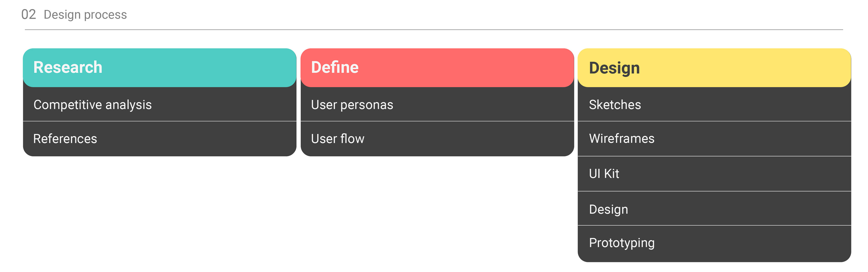Click the Design process section title

(x=85, y=15)
